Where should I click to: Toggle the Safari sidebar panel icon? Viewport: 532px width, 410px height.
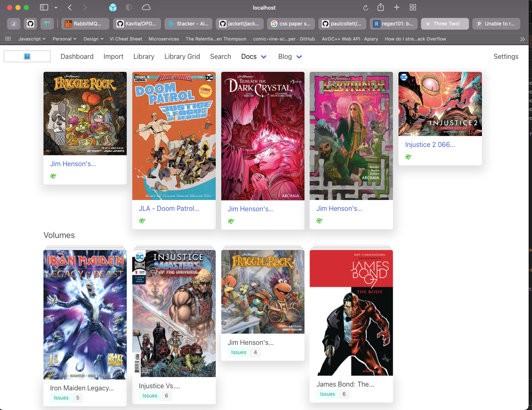pyautogui.click(x=44, y=8)
